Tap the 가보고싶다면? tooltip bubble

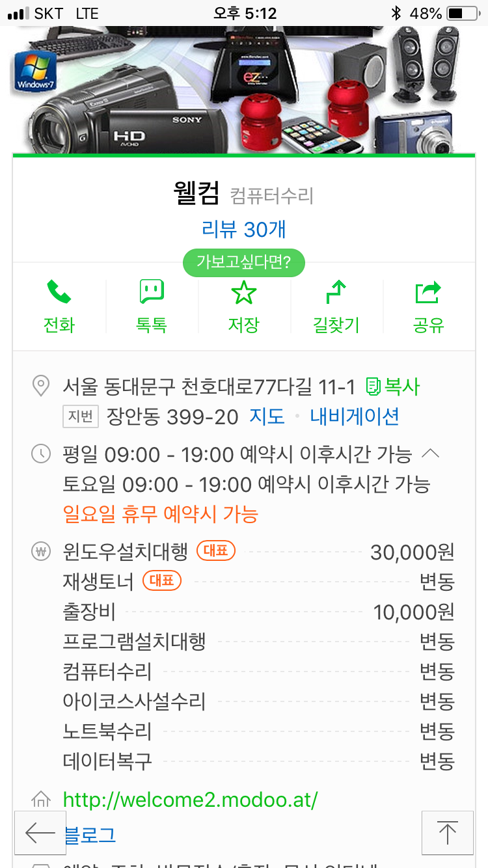(244, 263)
